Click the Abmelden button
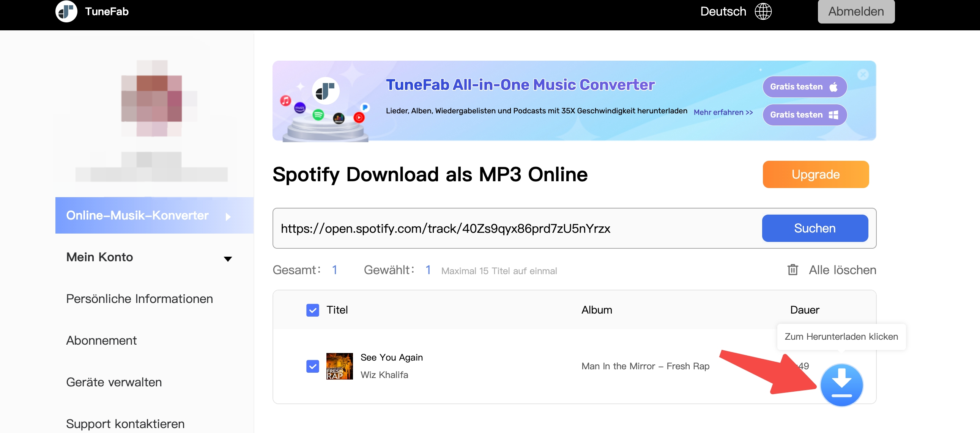Screen dimensions: 980x433 coord(856,11)
